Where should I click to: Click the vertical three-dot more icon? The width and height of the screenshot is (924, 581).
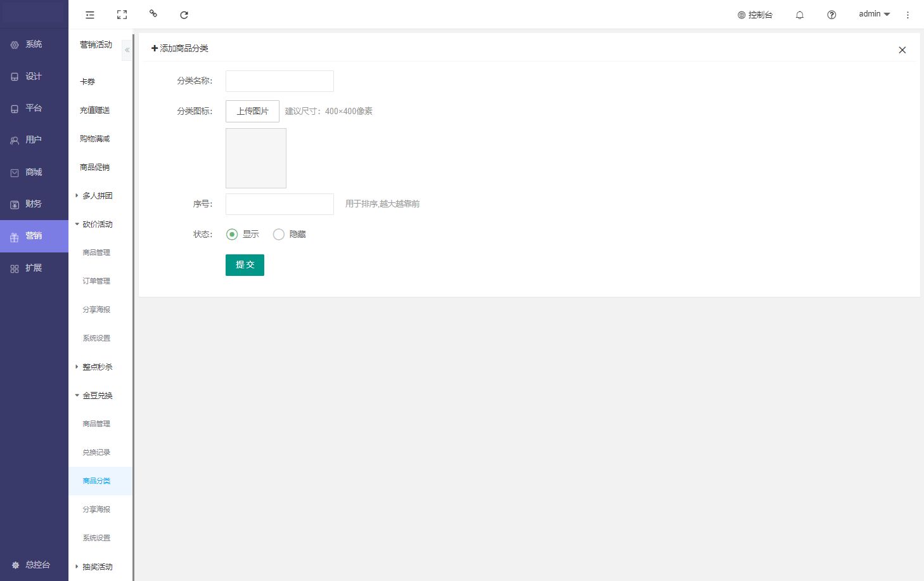(x=908, y=15)
